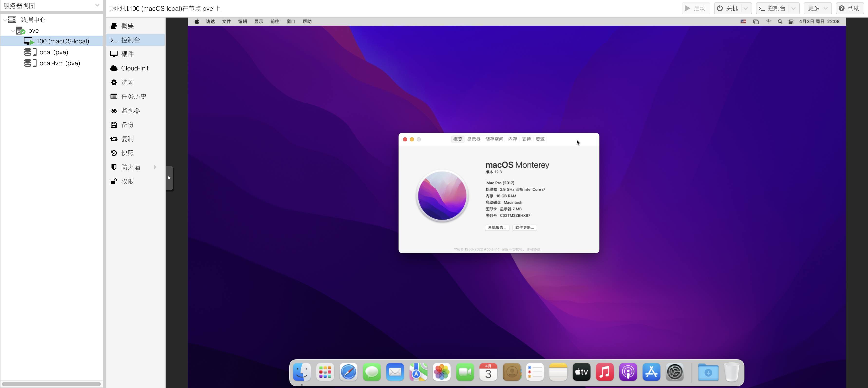Switch to the 显示器 tab
Screen dimensions: 868x388
tap(473, 139)
